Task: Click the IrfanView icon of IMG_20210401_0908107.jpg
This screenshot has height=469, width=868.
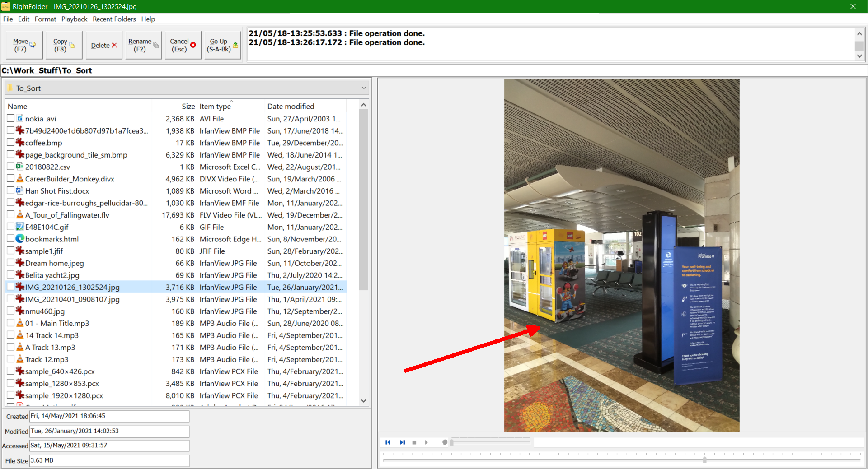Action: pos(20,299)
